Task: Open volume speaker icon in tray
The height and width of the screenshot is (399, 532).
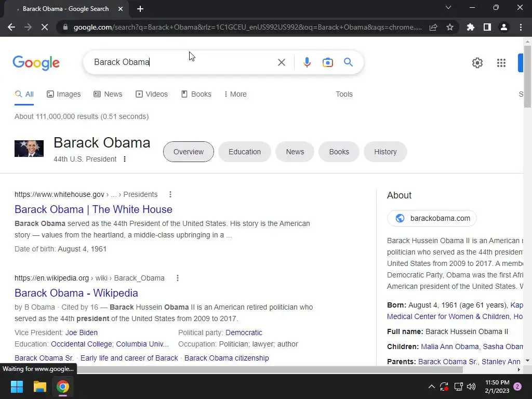Action: point(471,387)
